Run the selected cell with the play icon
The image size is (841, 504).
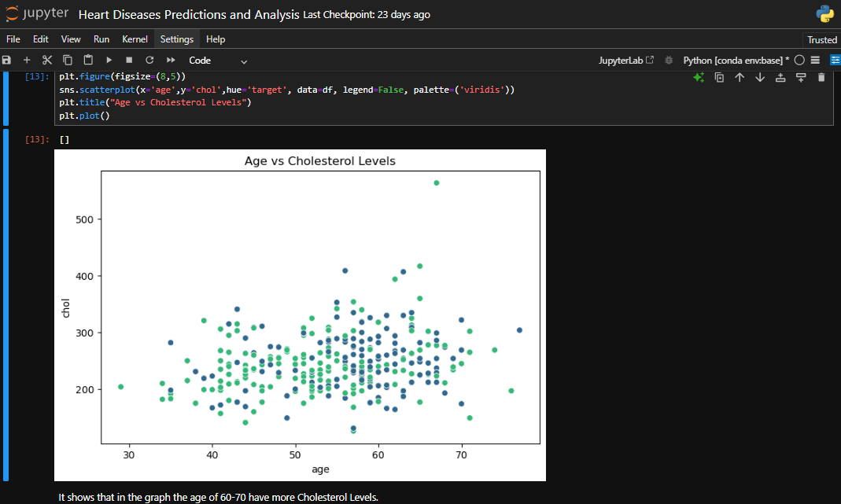[109, 60]
